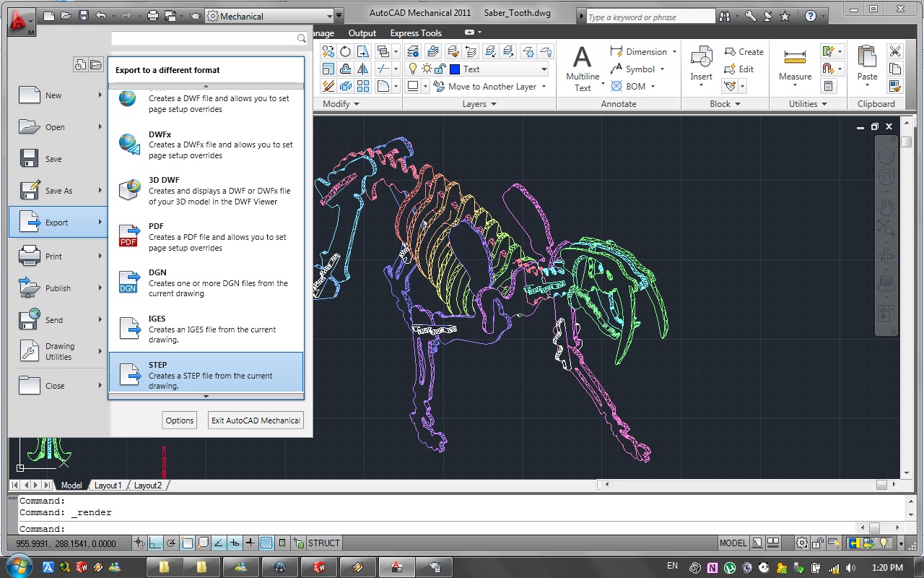Viewport: 924px width, 578px height.
Task: Choose IGES export format
Action: [206, 329]
